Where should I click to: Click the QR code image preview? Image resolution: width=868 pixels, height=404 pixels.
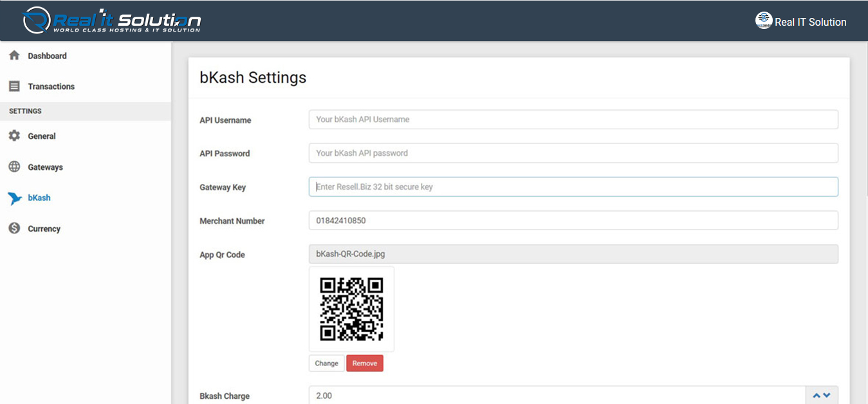coord(351,309)
